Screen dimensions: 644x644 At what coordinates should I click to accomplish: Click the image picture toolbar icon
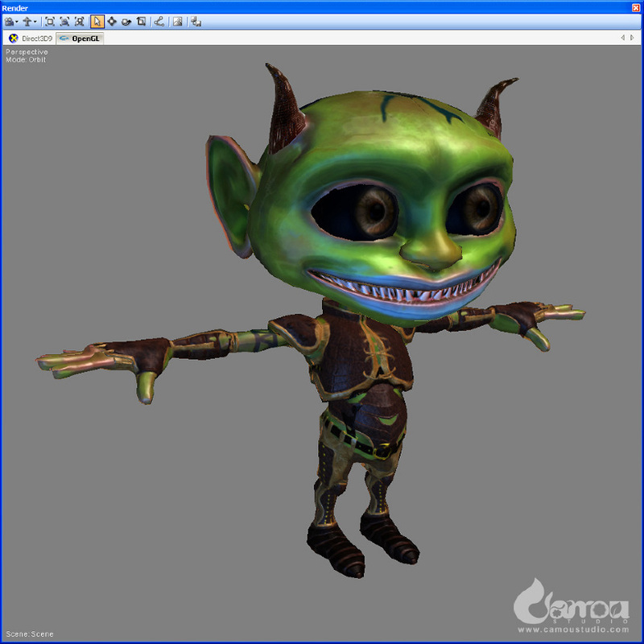[x=177, y=22]
